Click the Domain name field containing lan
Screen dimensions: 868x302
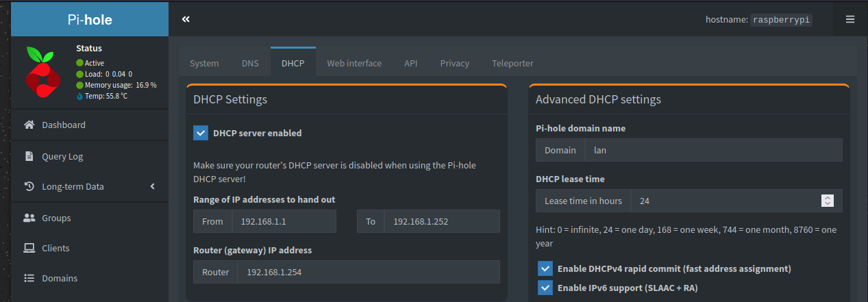pyautogui.click(x=714, y=150)
